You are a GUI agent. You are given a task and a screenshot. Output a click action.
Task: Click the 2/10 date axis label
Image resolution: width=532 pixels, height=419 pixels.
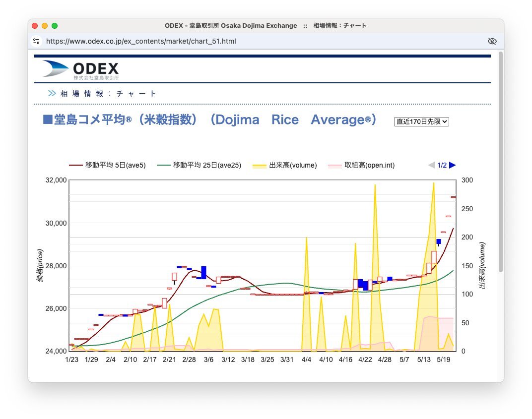[x=131, y=359]
